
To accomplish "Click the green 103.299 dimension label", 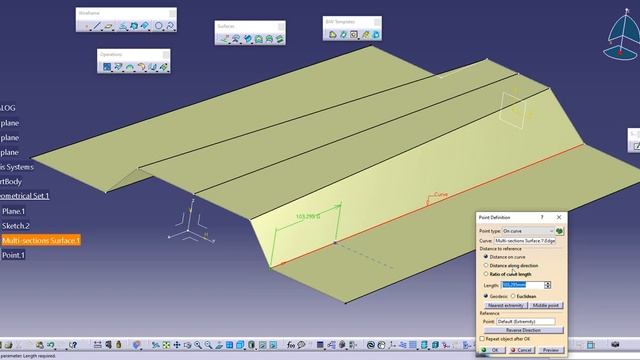I will pos(308,216).
